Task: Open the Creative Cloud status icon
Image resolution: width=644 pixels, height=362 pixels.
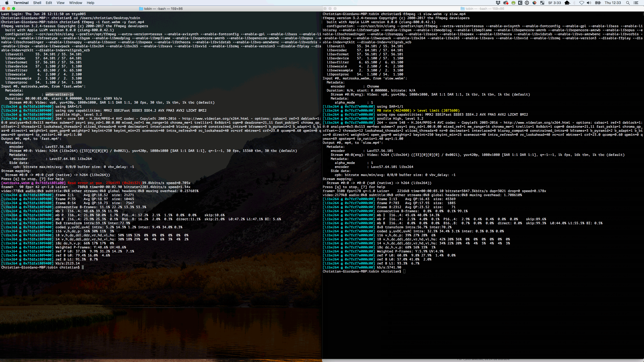Action: 506,3
